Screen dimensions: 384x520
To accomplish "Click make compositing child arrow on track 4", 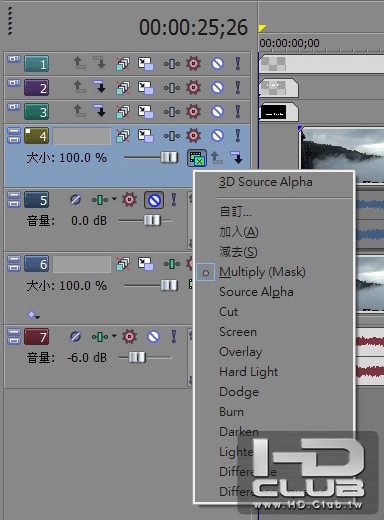I will pos(237,157).
